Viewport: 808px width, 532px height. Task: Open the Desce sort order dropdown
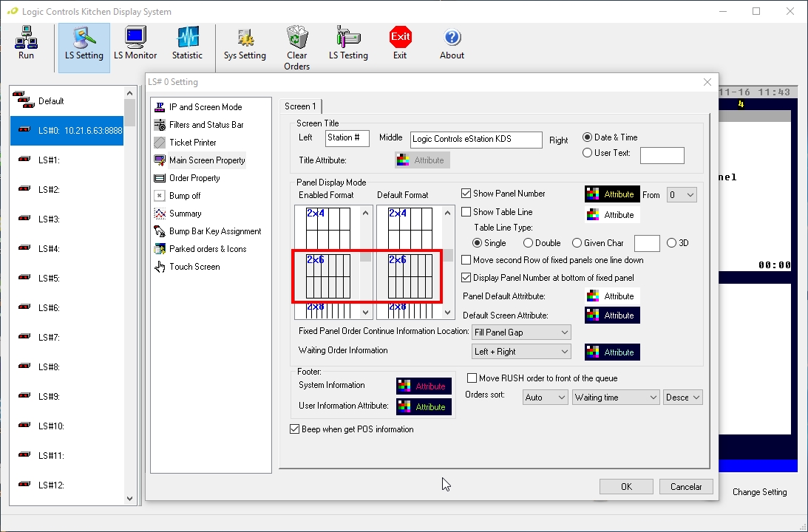click(x=683, y=398)
